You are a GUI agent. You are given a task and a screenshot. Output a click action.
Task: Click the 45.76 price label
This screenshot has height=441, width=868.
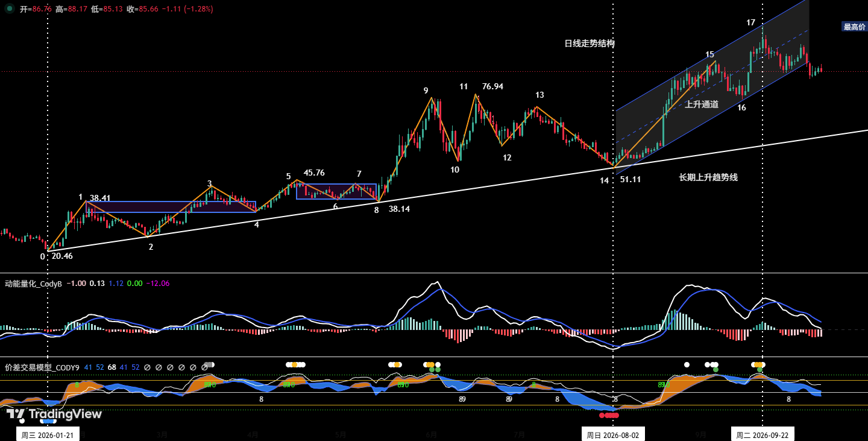314,173
